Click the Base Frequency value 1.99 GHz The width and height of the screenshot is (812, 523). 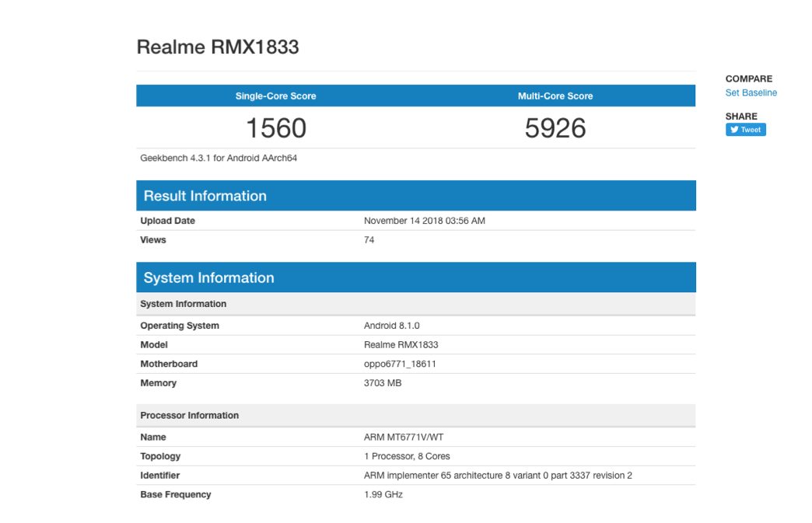click(383, 494)
